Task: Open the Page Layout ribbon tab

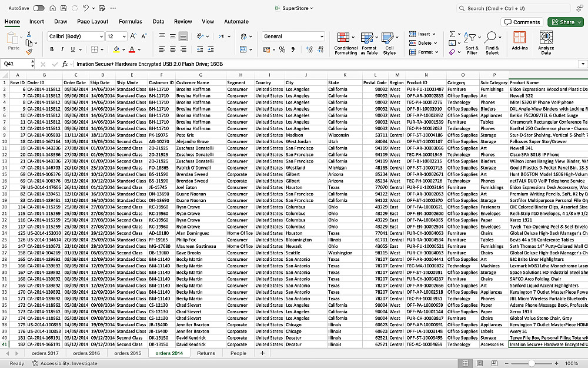Action: coord(93,21)
